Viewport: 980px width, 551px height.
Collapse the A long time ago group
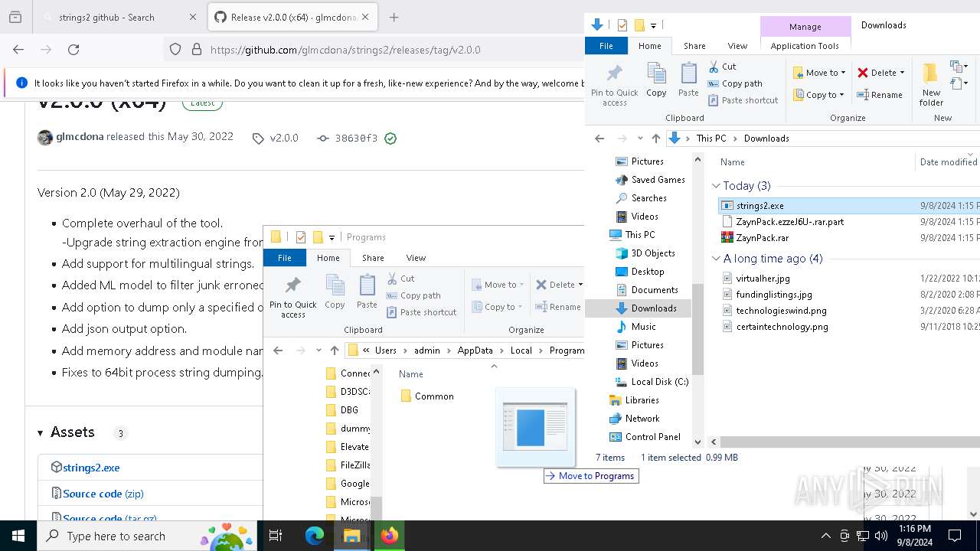[x=717, y=259]
